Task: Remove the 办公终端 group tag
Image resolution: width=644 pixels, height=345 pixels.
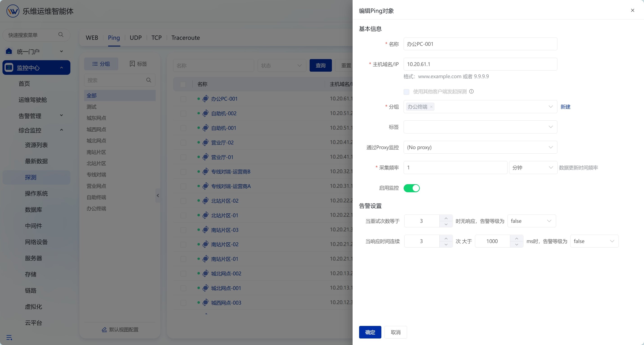Action: [431, 107]
